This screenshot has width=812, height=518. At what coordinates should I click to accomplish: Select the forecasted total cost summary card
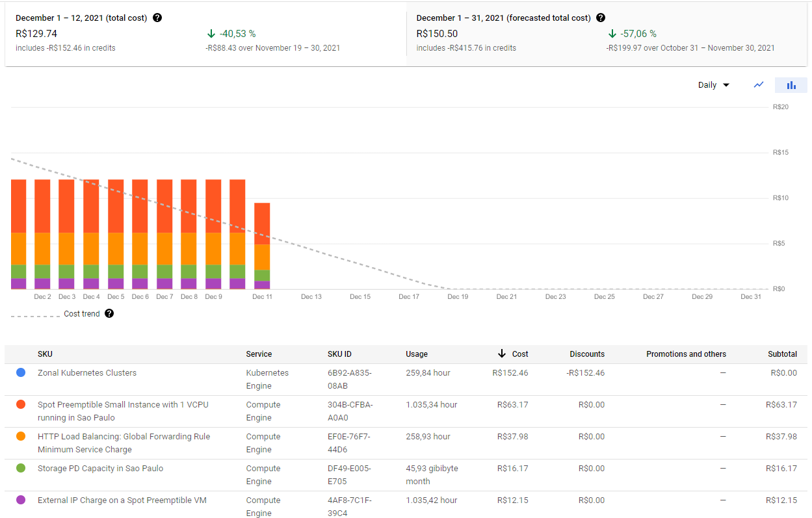[607, 34]
